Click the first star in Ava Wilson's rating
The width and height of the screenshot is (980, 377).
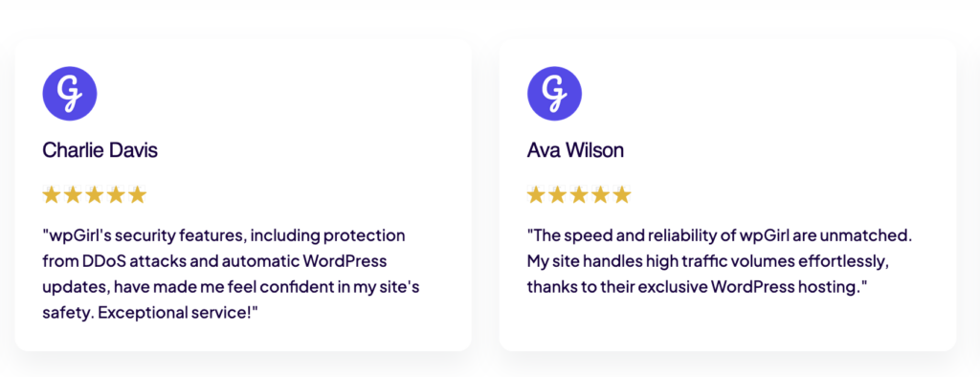click(x=536, y=195)
